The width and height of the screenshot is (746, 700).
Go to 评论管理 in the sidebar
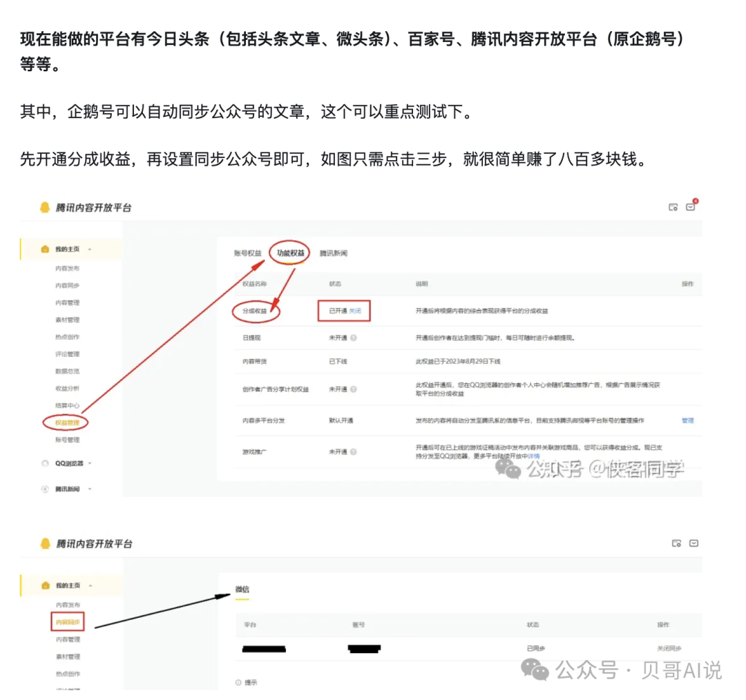(x=67, y=354)
